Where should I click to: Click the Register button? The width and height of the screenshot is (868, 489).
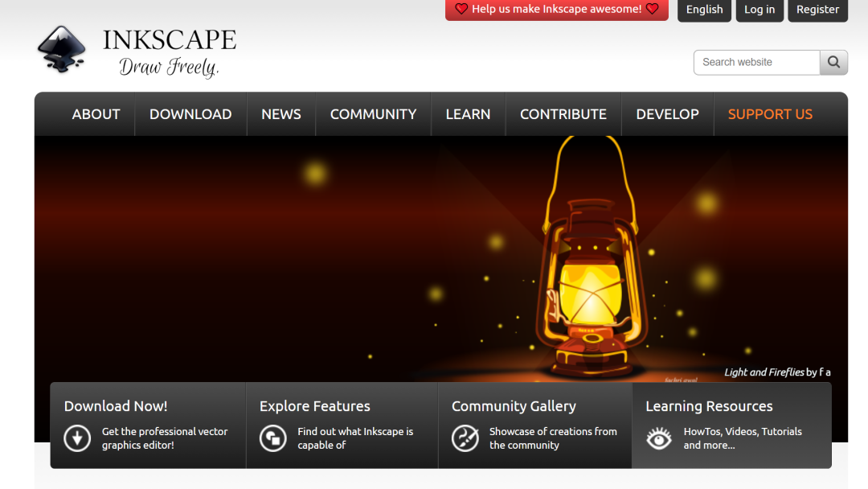(x=817, y=10)
